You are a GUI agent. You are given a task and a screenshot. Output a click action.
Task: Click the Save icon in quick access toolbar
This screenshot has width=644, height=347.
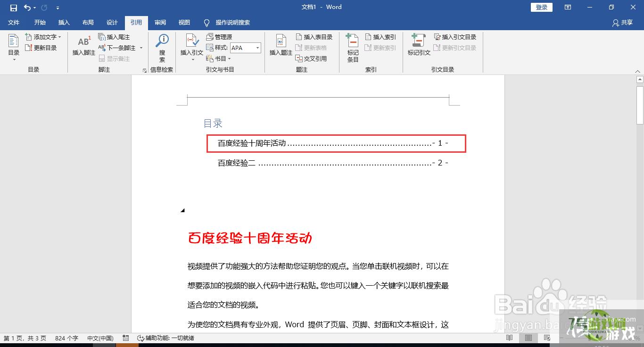(x=13, y=8)
